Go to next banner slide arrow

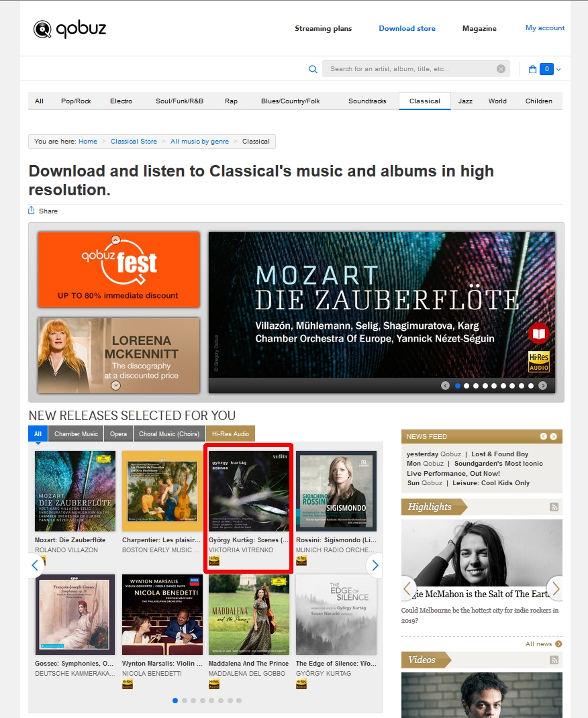pyautogui.click(x=542, y=386)
